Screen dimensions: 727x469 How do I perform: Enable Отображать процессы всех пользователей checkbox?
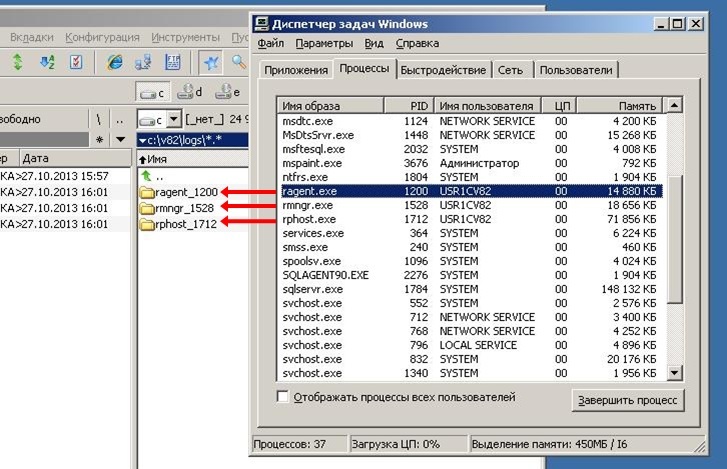point(282,397)
